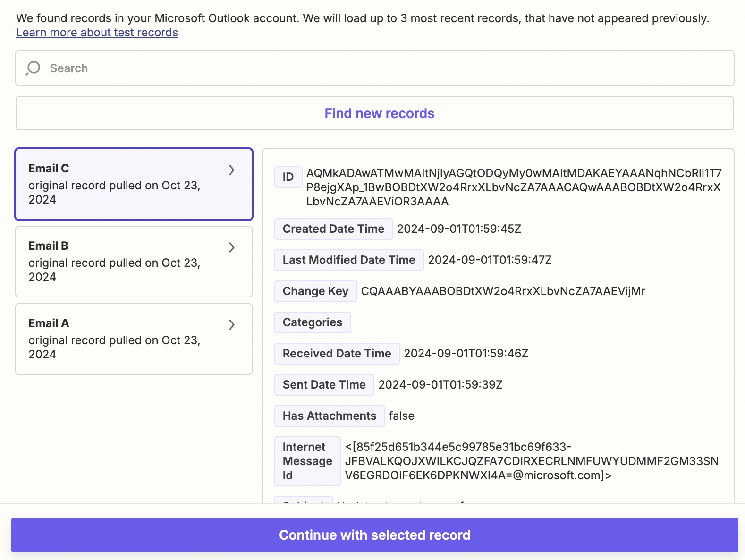Open Learn more about test records link
Screen dimensions: 745x560
pos(97,33)
